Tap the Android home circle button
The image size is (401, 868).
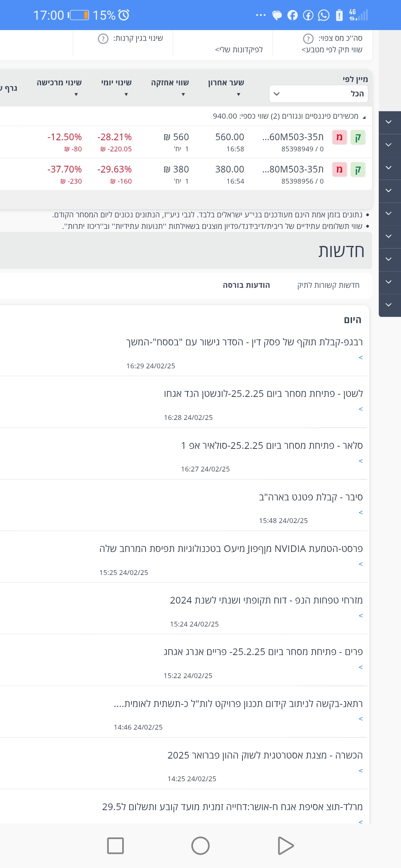[x=200, y=846]
